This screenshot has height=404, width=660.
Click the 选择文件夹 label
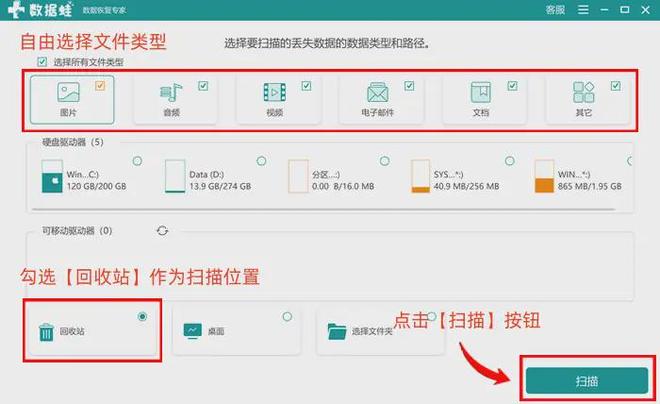[x=373, y=332]
